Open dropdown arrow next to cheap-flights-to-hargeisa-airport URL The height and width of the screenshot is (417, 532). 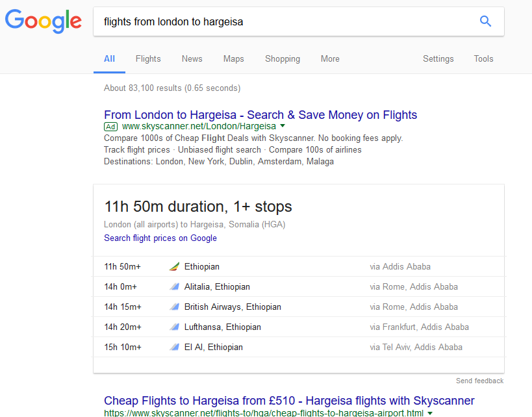click(x=430, y=413)
